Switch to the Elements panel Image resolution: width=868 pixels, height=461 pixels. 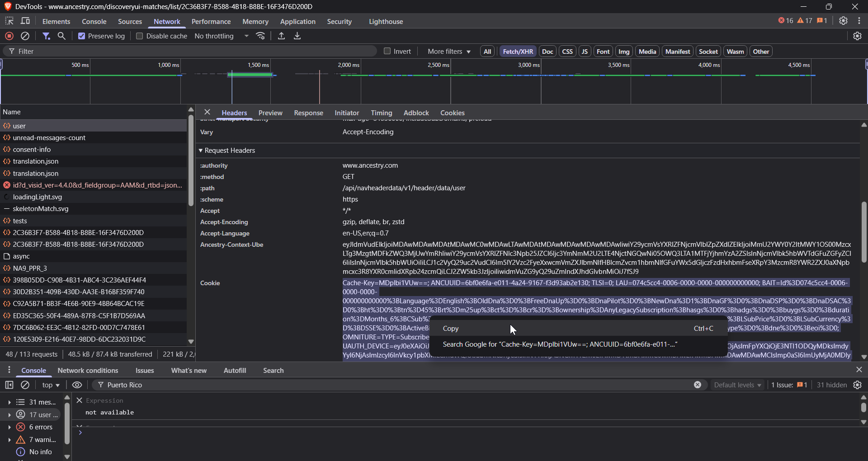(x=56, y=21)
